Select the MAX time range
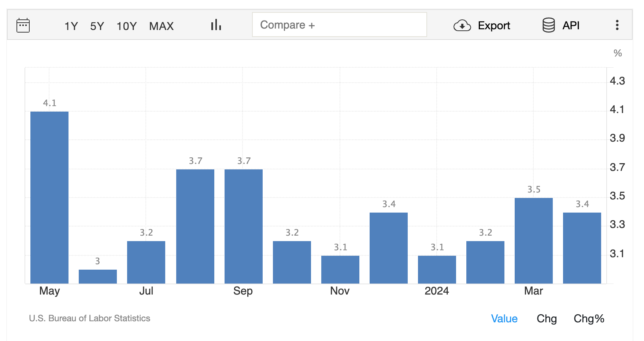644x341 pixels. pos(161,26)
